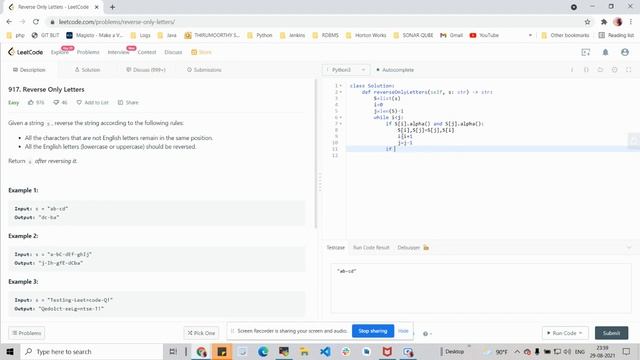The width and height of the screenshot is (640, 360).
Task: Toggle editor fullscreen mode icon
Action: click(629, 70)
